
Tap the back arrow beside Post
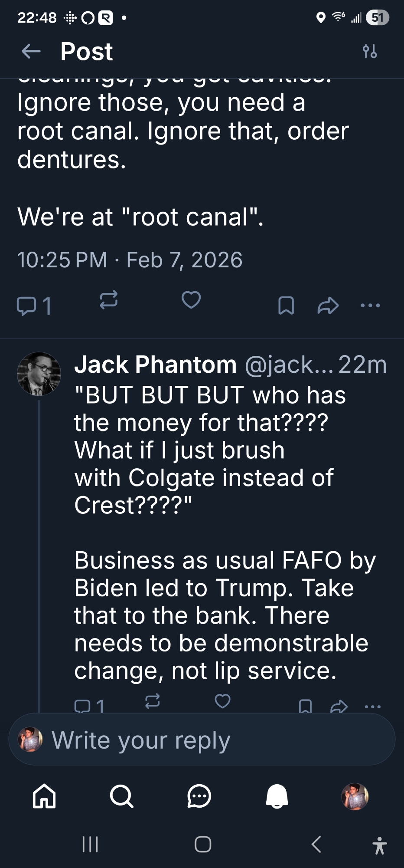click(31, 52)
